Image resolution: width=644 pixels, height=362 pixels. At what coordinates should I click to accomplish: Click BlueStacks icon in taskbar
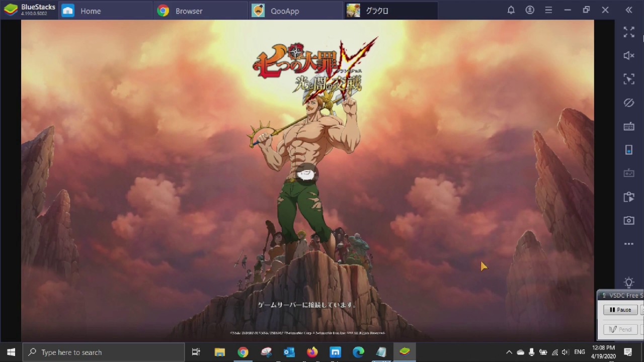pyautogui.click(x=405, y=352)
